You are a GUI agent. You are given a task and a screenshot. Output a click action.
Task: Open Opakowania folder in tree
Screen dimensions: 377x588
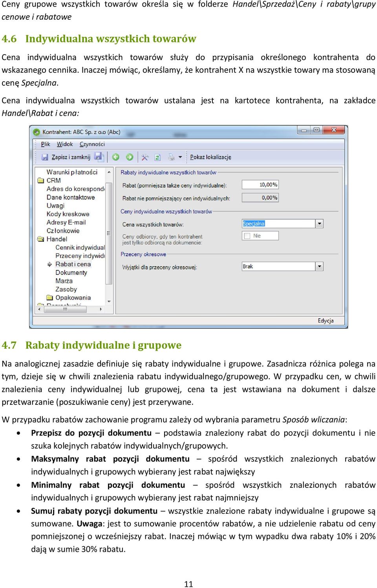click(x=73, y=298)
